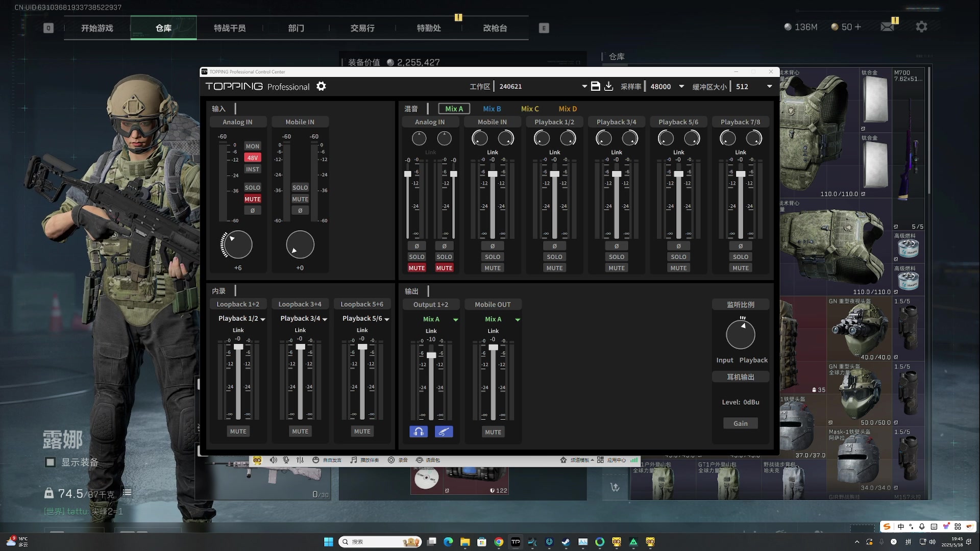Open the game mail envelope icon
This screenshot has height=551, width=980.
(x=888, y=27)
